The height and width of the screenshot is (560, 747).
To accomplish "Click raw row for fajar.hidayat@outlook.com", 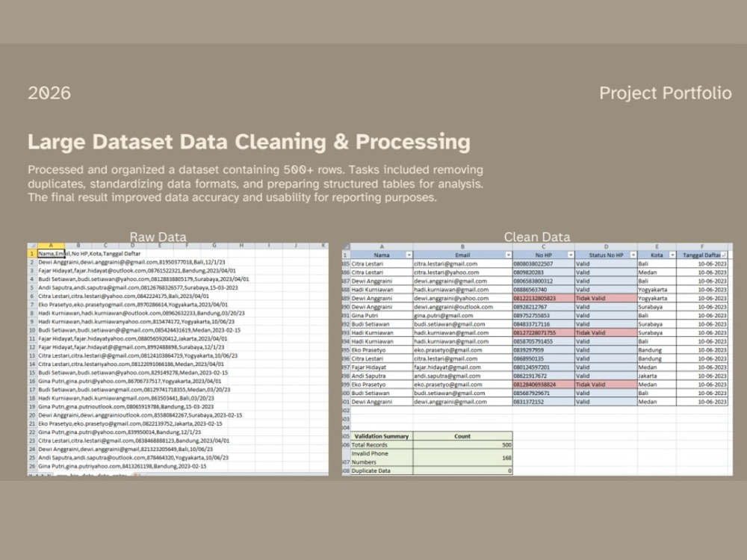I will [x=137, y=270].
